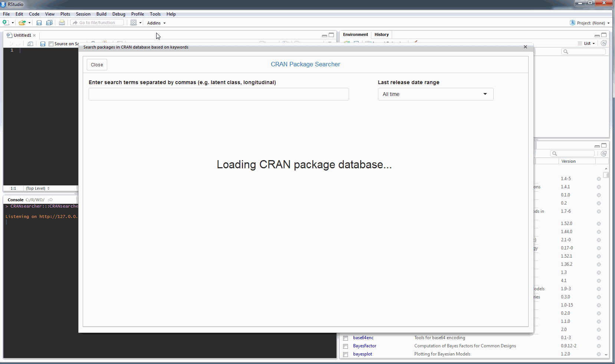
Task: Expand the recent files dropdown arrow
Action: 29,23
